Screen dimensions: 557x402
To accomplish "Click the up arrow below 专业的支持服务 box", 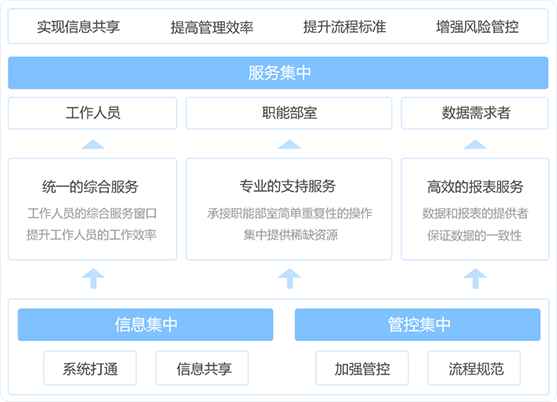I will 289,278.
